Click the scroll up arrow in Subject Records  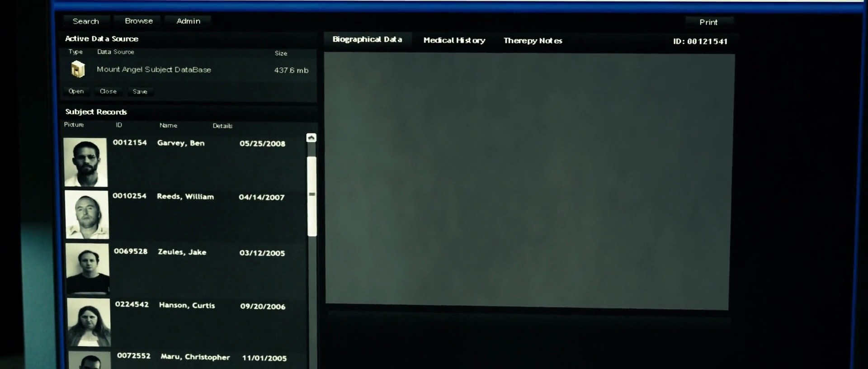point(311,138)
